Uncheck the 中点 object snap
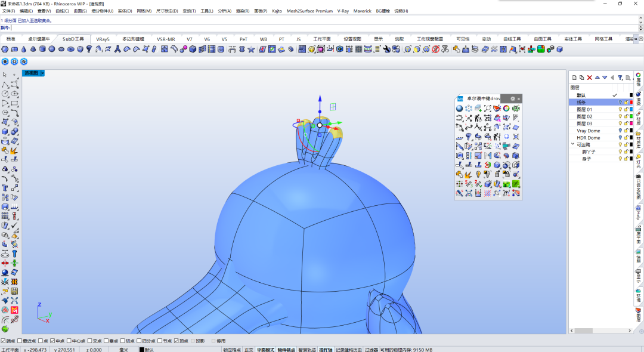The image size is (644, 352). (x=52, y=341)
